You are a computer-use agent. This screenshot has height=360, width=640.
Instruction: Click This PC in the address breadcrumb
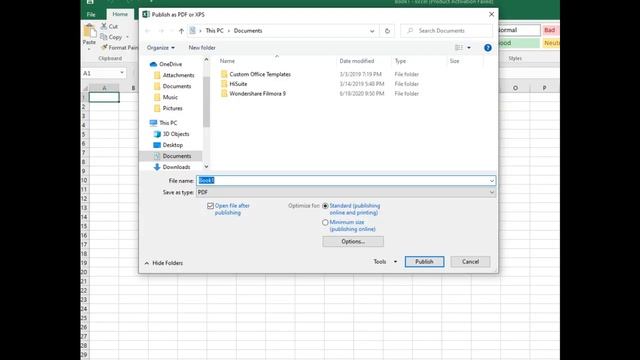[214, 31]
